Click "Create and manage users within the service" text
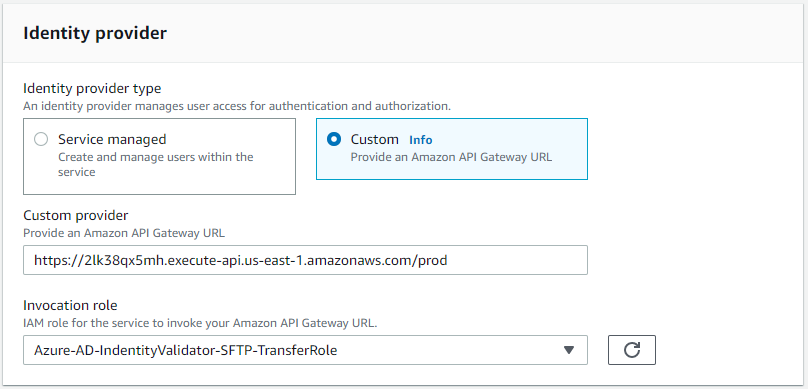The width and height of the screenshot is (808, 389). 156,164
